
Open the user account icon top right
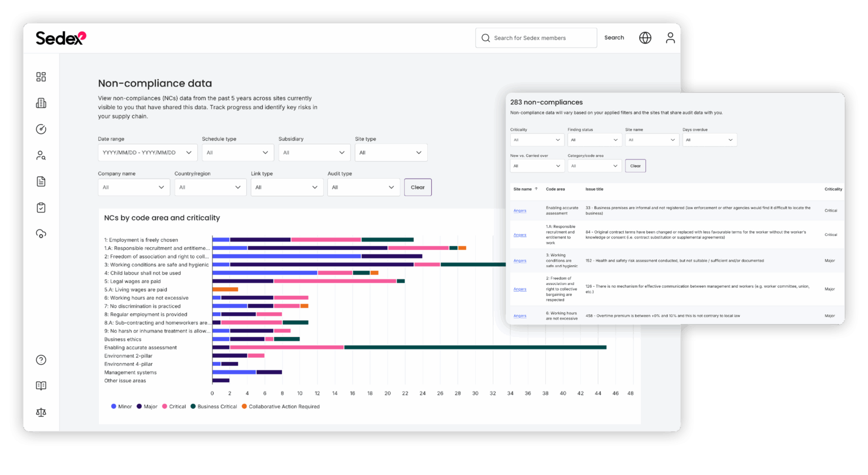tap(670, 37)
